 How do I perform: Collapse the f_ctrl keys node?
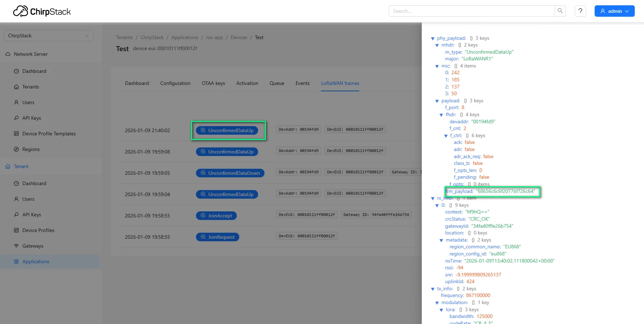click(446, 136)
